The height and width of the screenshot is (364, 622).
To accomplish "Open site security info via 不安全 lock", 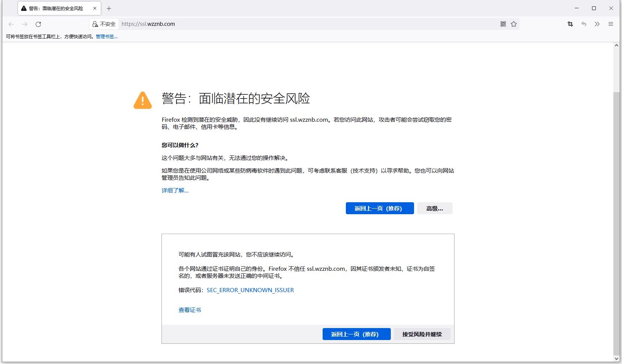I will coord(103,24).
